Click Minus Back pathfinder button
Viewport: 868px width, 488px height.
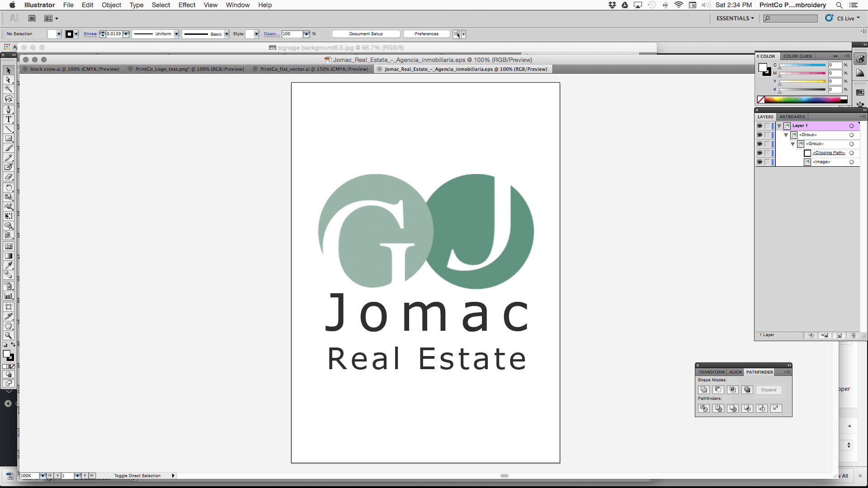[776, 408]
